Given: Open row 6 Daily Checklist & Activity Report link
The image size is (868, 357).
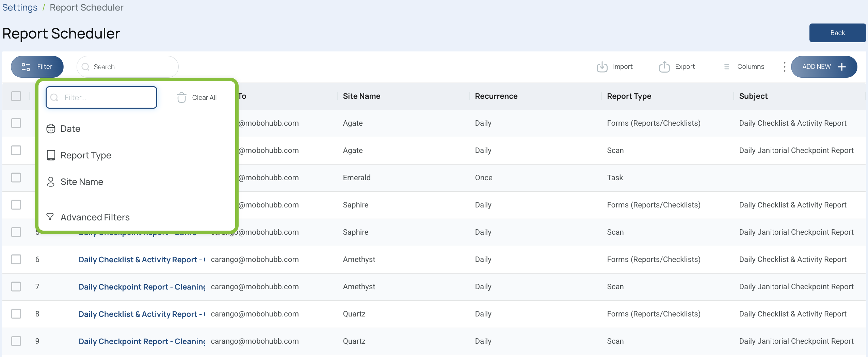Looking at the screenshot, I should [x=142, y=260].
